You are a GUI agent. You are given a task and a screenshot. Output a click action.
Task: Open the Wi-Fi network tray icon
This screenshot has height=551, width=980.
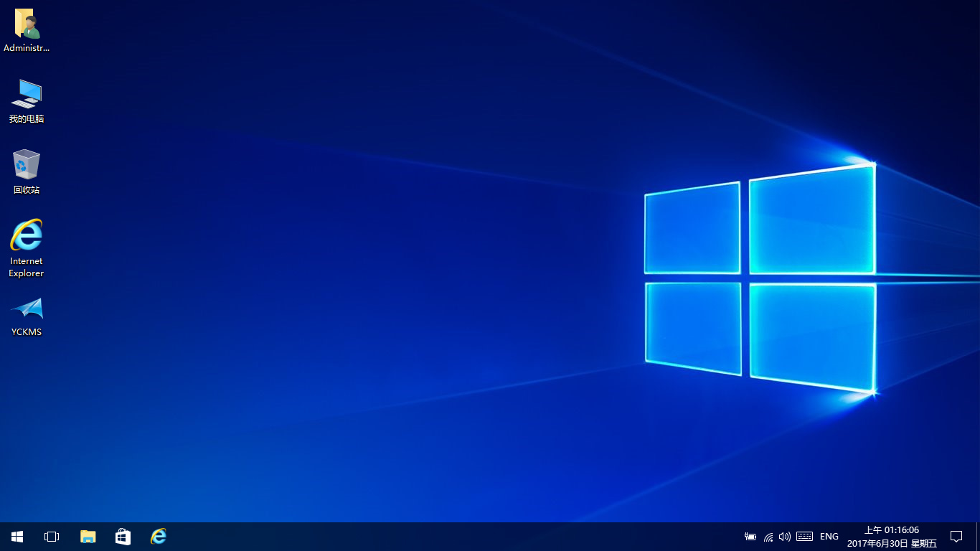pyautogui.click(x=768, y=536)
